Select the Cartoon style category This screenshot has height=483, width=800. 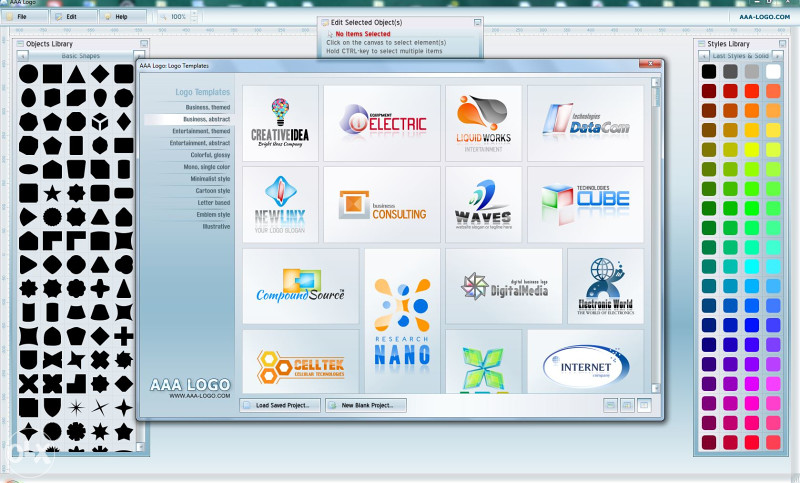pyautogui.click(x=213, y=191)
